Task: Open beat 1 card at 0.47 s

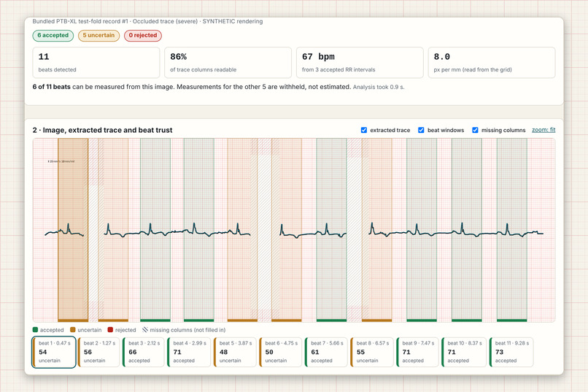Action: coord(54,352)
